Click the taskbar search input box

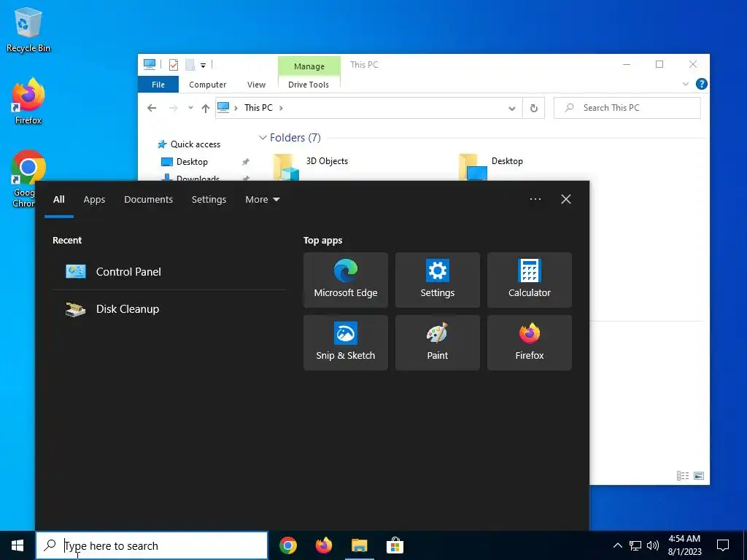tap(152, 545)
